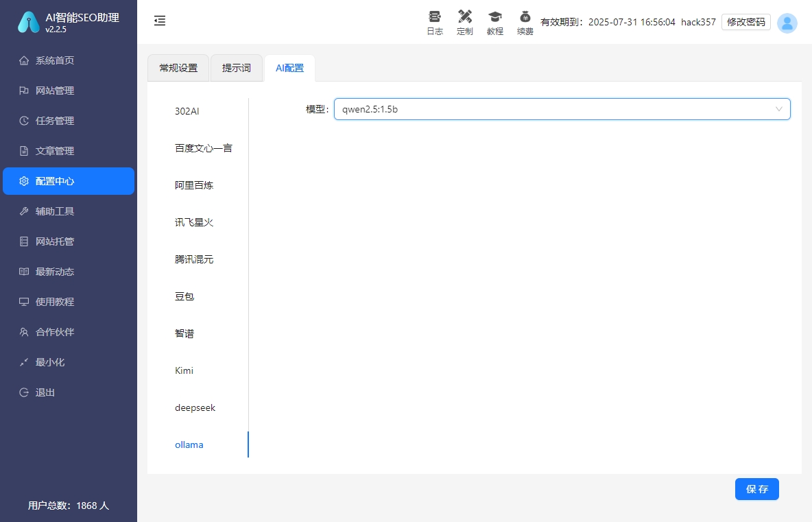Click the 辅助工具 wrench icon
This screenshot has height=522, width=812.
pos(24,211)
